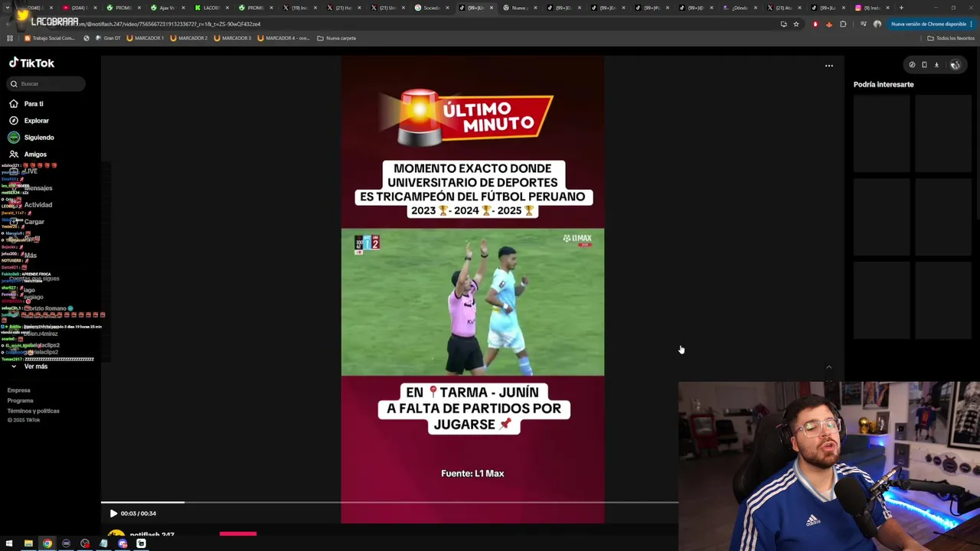Open the Amigos section

pos(34,155)
